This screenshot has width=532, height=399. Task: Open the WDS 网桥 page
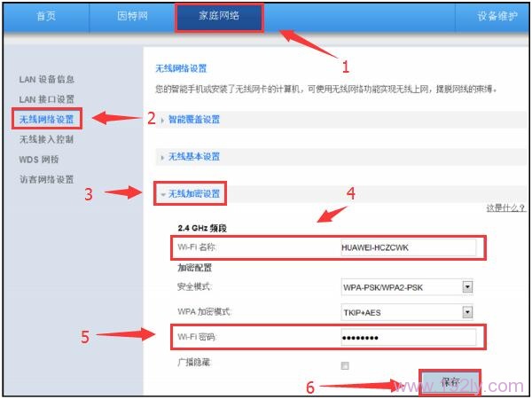click(39, 160)
